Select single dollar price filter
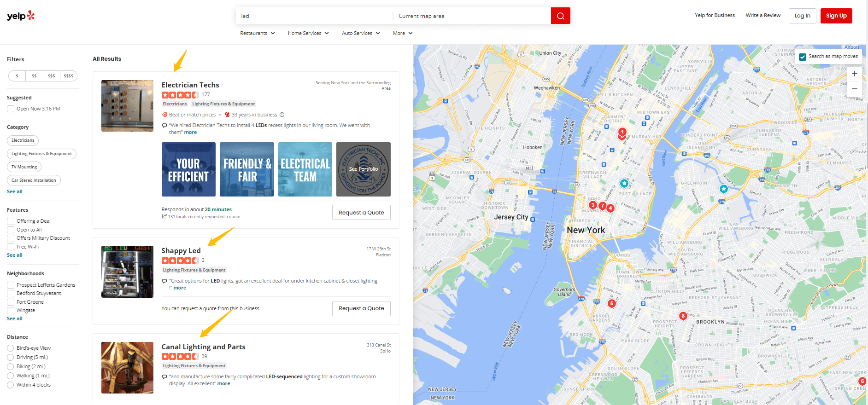The image size is (868, 405). coord(17,76)
